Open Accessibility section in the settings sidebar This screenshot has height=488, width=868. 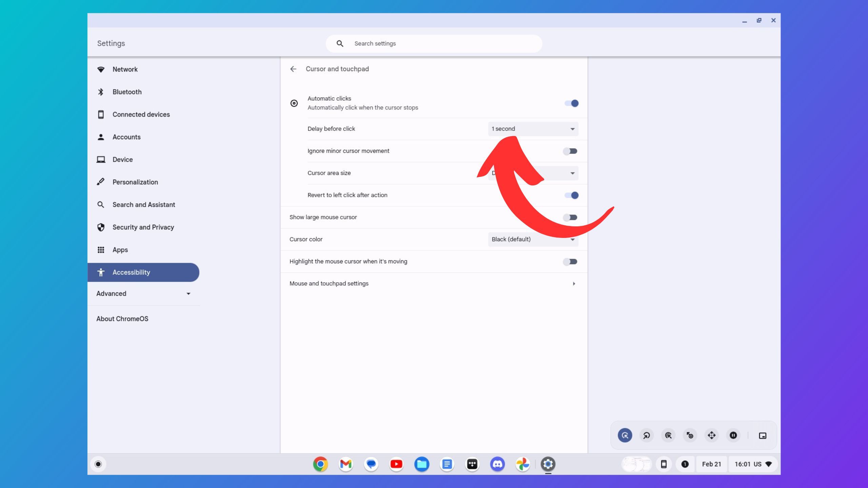pyautogui.click(x=131, y=272)
